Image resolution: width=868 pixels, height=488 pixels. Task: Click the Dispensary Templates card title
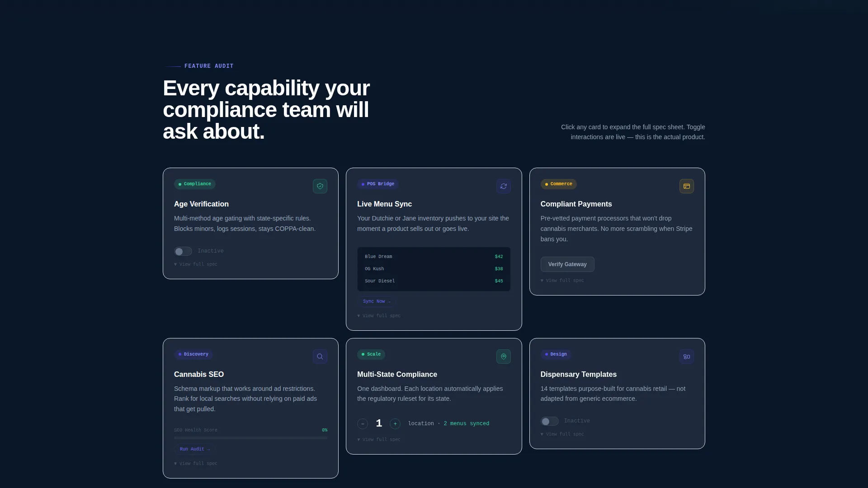click(579, 375)
